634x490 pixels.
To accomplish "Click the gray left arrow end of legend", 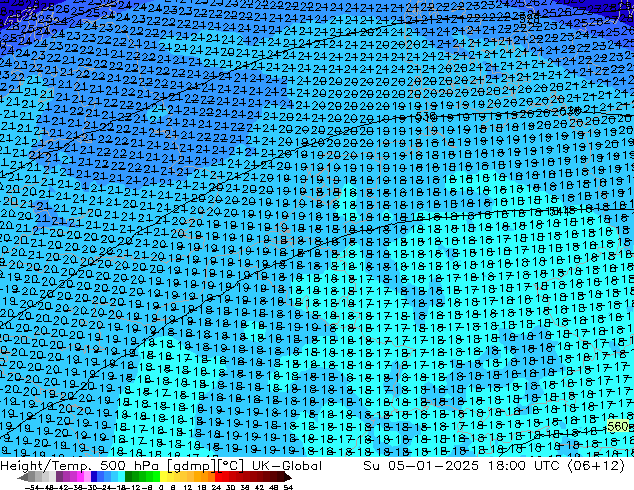I will point(23,477).
